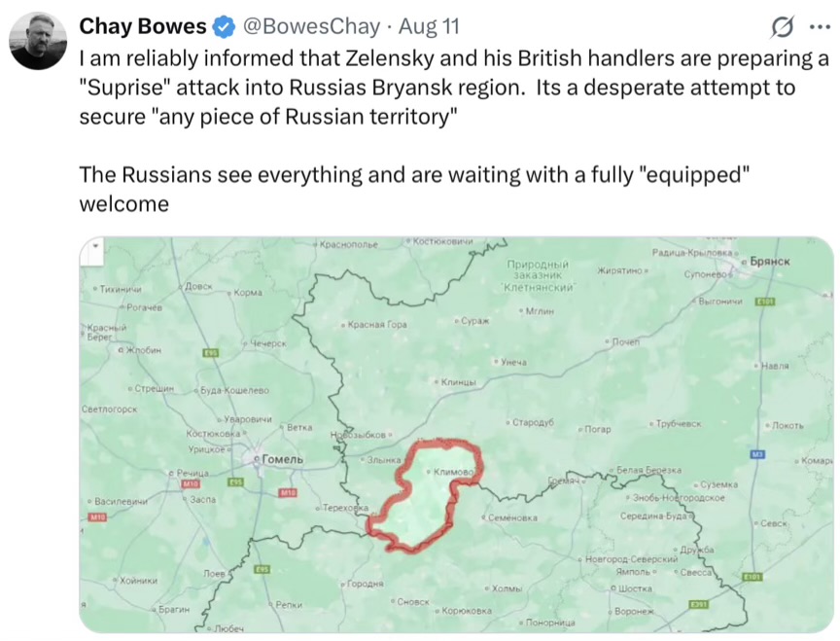840x641 pixels.
Task: Click the blue verified badge icon
Action: coord(225,27)
